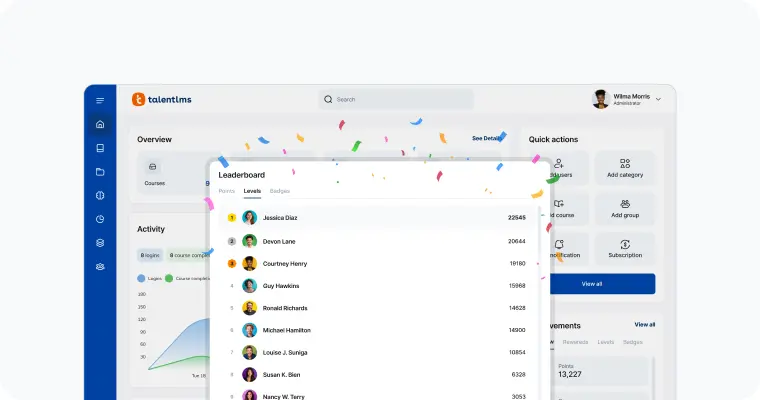The height and width of the screenshot is (400, 760).
Task: Click the Add group quick action
Action: [x=625, y=208]
